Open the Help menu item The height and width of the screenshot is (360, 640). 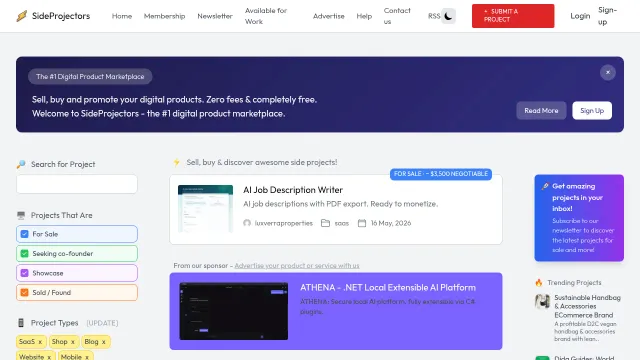(x=364, y=16)
